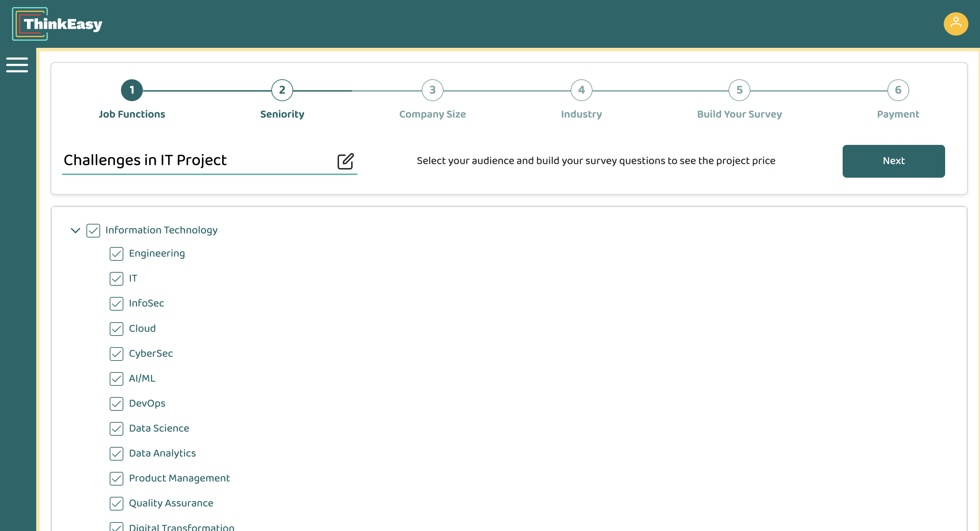Jump to step 3 Company Size
The image size is (980, 531).
point(432,90)
